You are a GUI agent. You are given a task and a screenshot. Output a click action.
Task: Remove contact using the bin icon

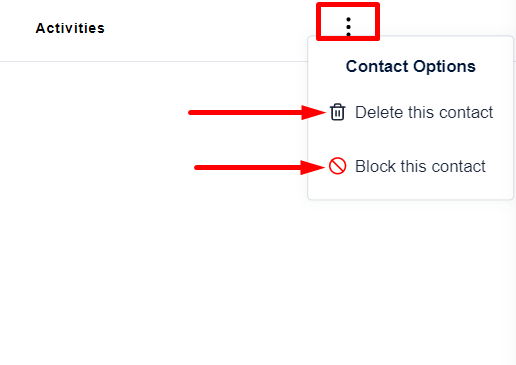coord(337,112)
